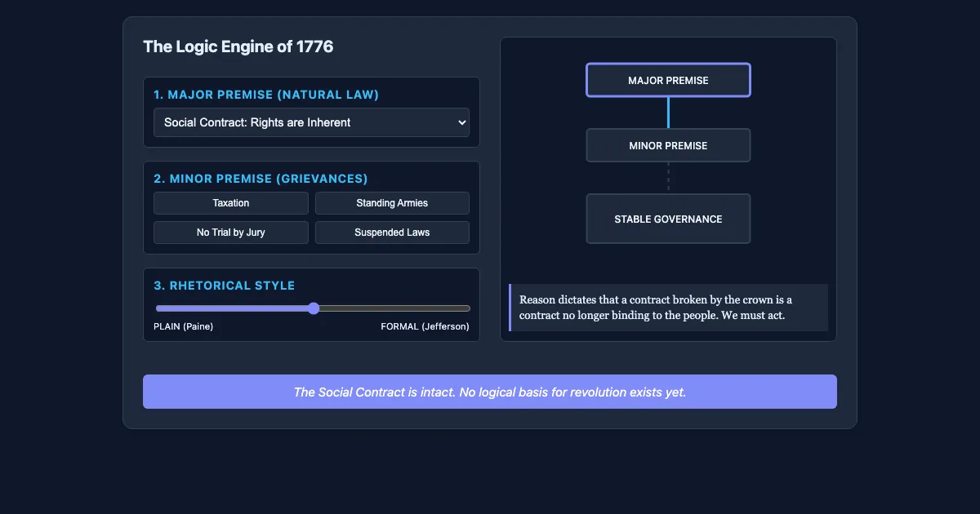Image resolution: width=980 pixels, height=514 pixels.
Task: Toggle the Standing Armies grievance
Action: [x=392, y=203]
